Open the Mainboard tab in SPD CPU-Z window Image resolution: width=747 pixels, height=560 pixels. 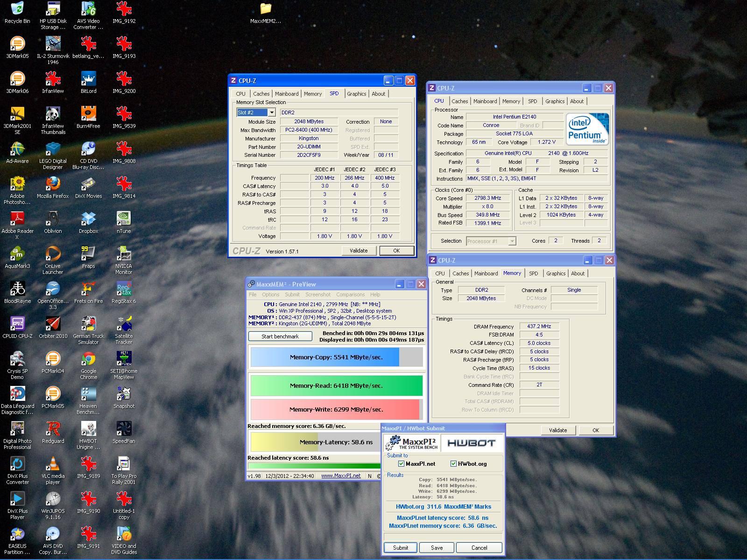(287, 94)
